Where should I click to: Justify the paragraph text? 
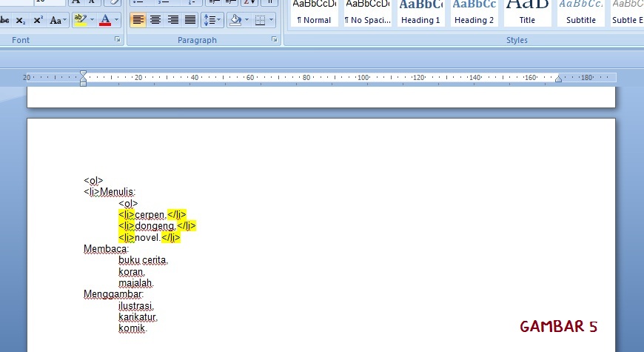pyautogui.click(x=190, y=20)
